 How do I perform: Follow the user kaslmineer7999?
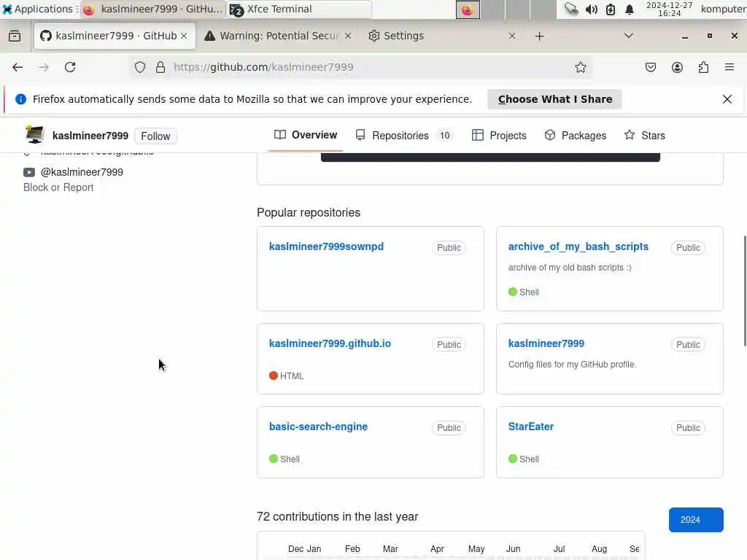155,136
